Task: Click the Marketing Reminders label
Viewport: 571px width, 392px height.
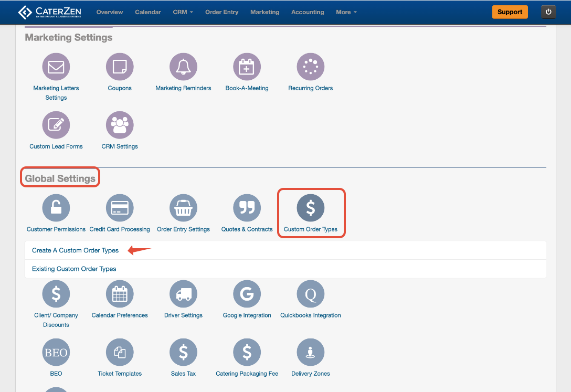Action: 183,88
